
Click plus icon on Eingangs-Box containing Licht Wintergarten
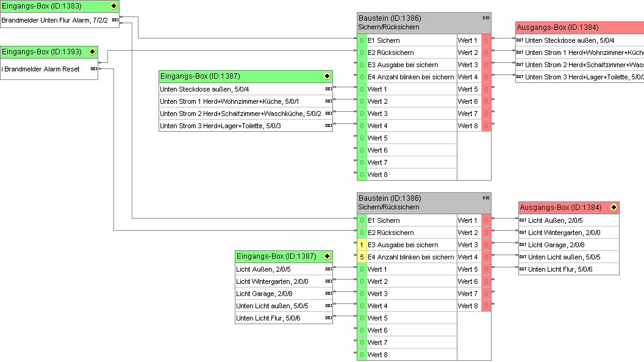[x=327, y=256]
